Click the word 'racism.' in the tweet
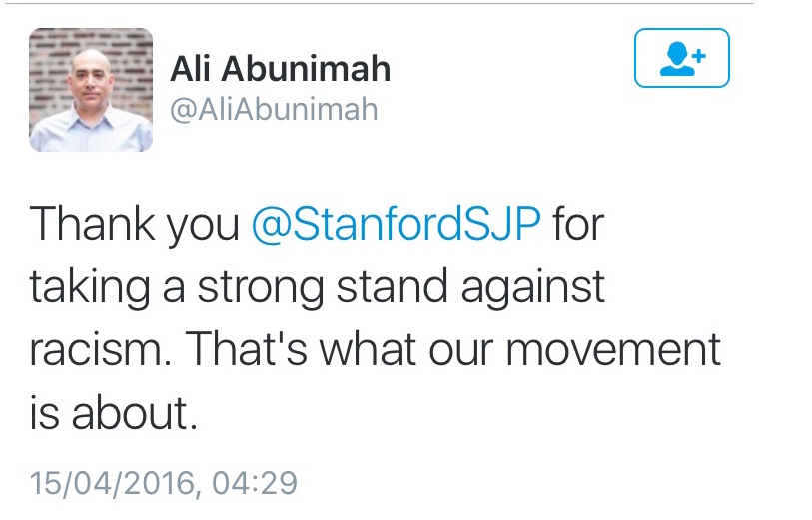812x520 pixels. coord(100,349)
